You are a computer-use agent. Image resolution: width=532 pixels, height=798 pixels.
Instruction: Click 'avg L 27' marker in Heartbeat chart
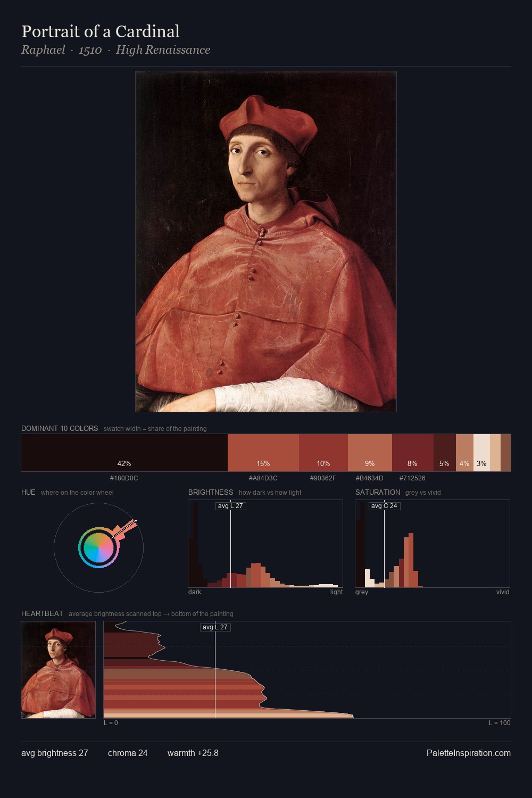tap(215, 627)
